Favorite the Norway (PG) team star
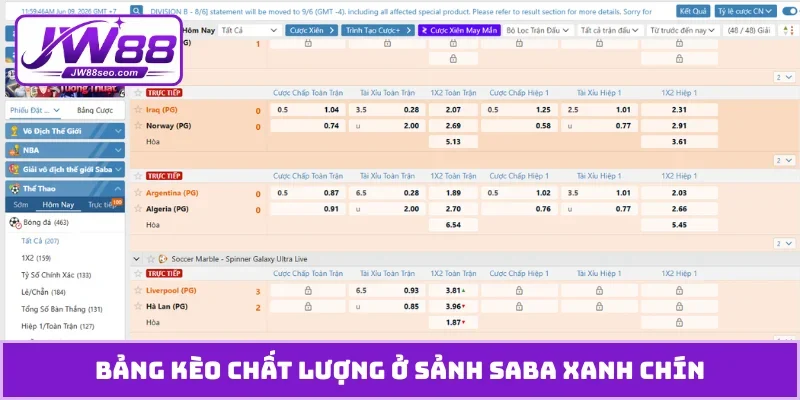The height and width of the screenshot is (400, 800). tap(138, 126)
